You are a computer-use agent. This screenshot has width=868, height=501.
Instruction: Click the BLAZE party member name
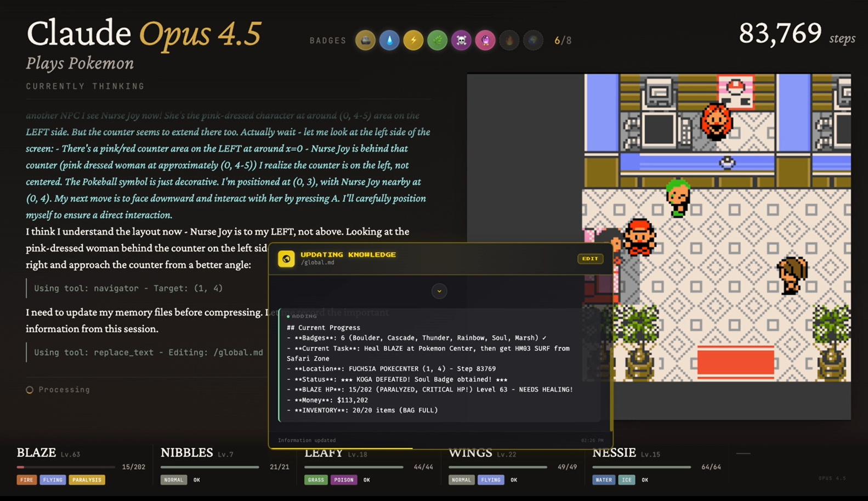tap(36, 453)
